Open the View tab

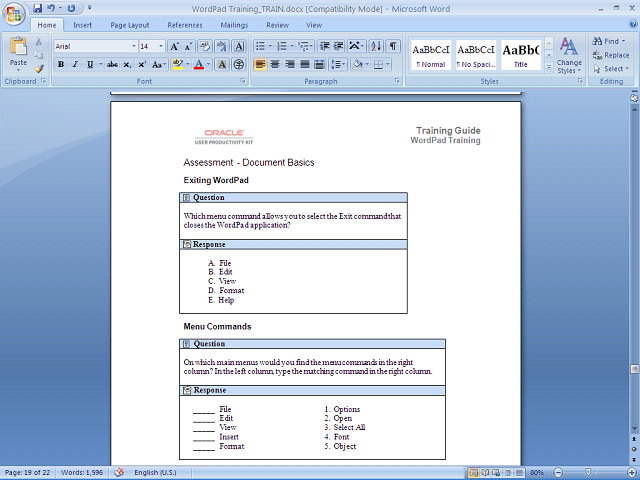(x=314, y=25)
